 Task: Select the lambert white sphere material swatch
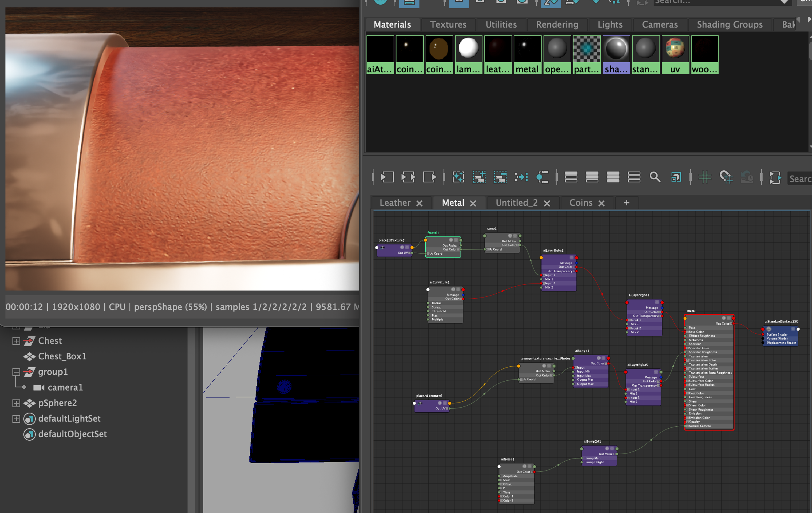[x=468, y=49]
